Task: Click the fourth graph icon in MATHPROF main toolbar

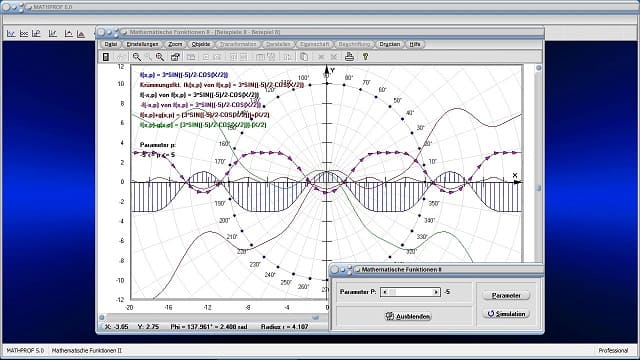Action: coord(53,33)
